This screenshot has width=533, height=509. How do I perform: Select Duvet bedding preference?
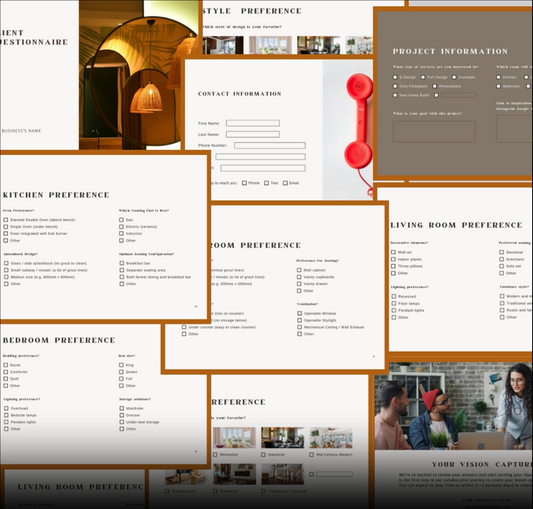[6, 365]
